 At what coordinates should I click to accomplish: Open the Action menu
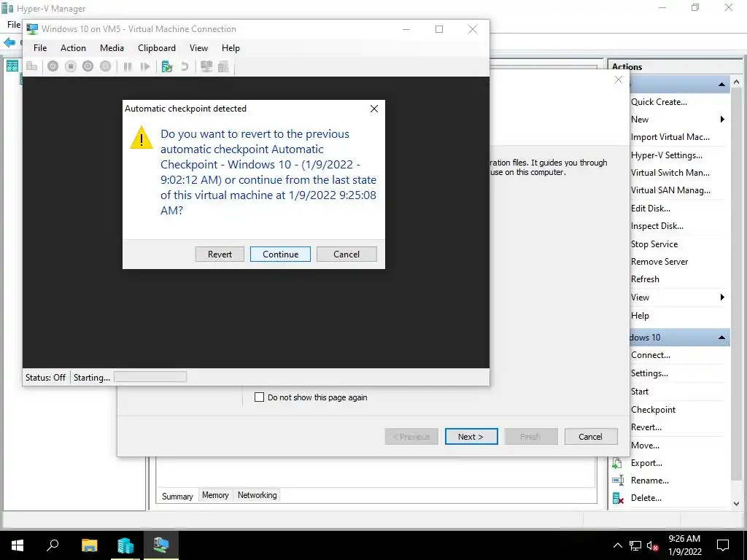tap(73, 47)
